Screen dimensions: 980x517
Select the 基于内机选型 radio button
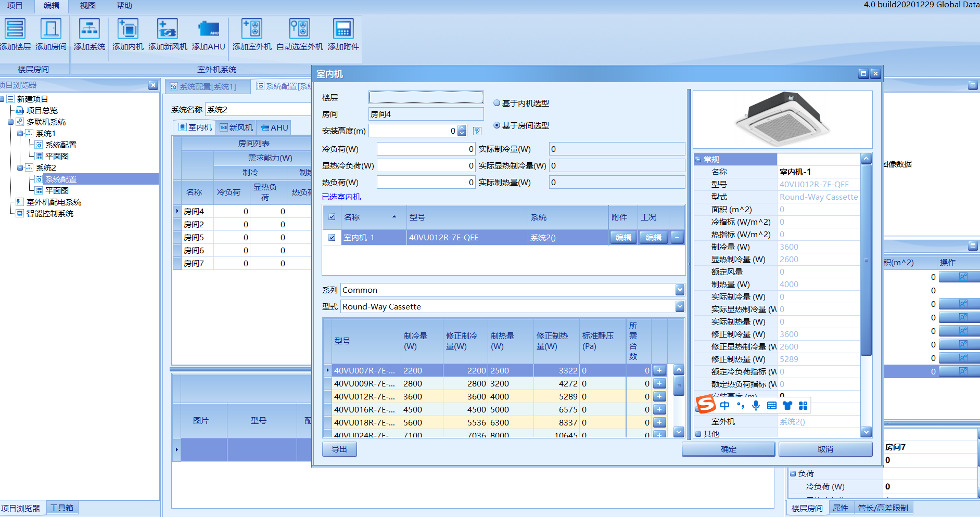497,103
